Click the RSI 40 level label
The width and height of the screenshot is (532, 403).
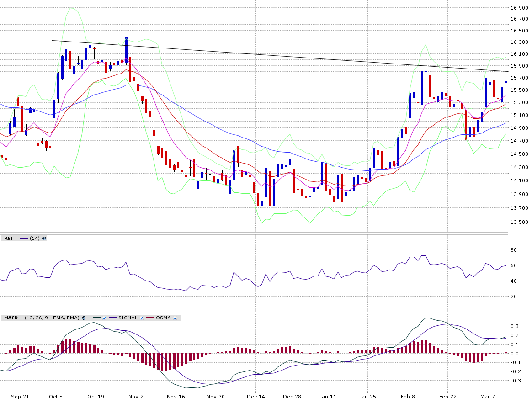pyautogui.click(x=514, y=281)
